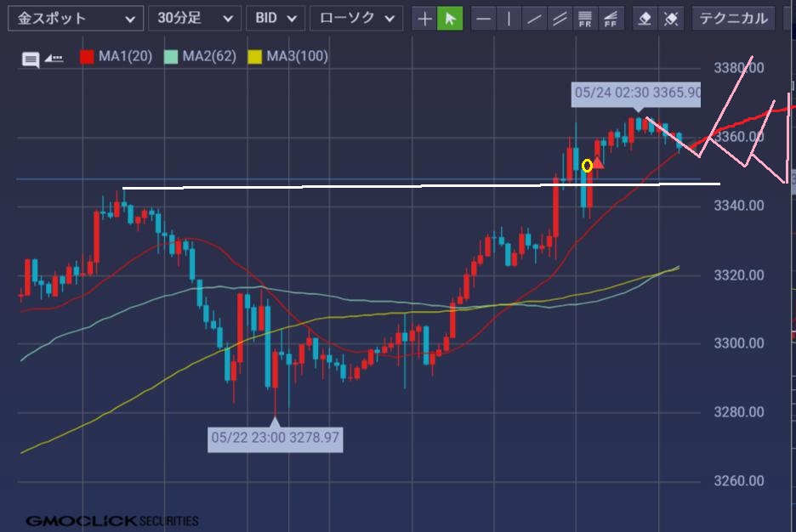
Task: Select the parallel channel line tool
Action: tap(560, 19)
